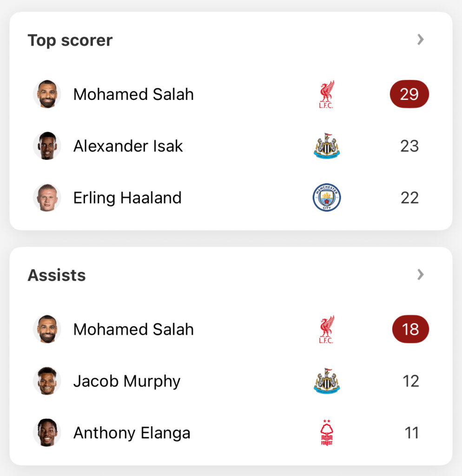Click Manchester City crest beside Erling Haaland

coord(327,197)
